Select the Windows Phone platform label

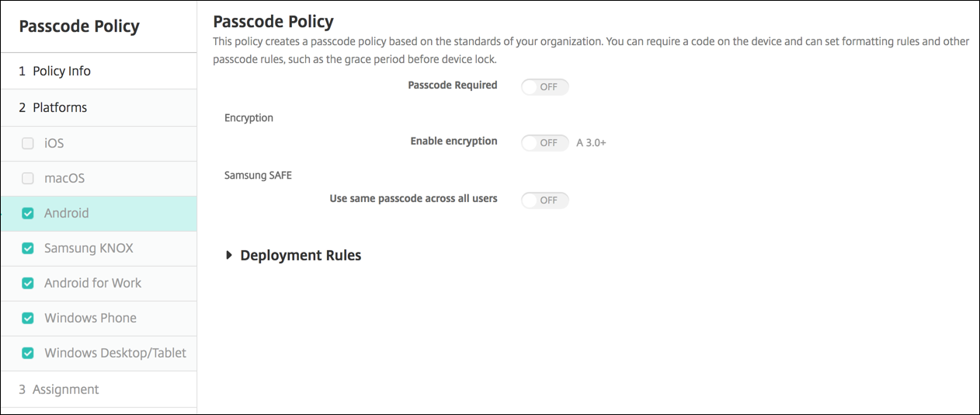(x=90, y=318)
